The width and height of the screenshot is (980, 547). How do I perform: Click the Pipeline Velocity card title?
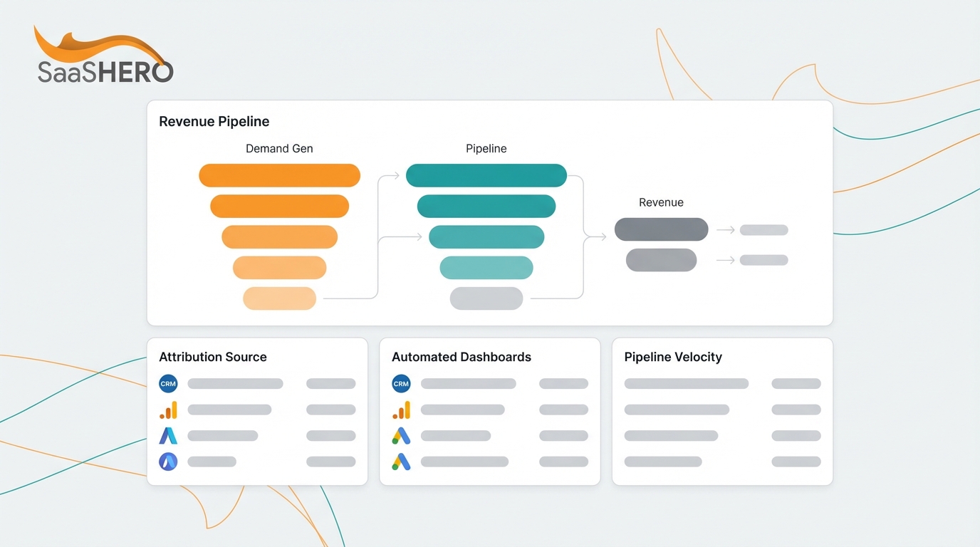[x=673, y=357]
